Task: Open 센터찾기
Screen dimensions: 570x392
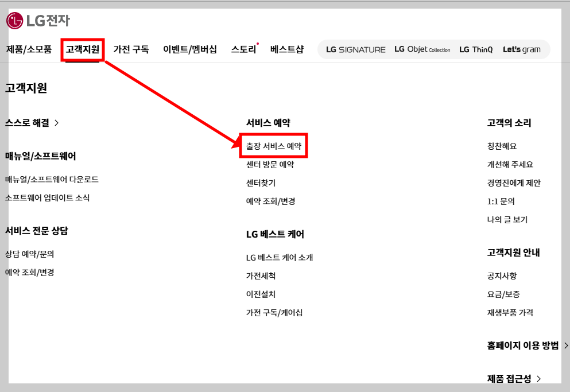Action: point(261,183)
